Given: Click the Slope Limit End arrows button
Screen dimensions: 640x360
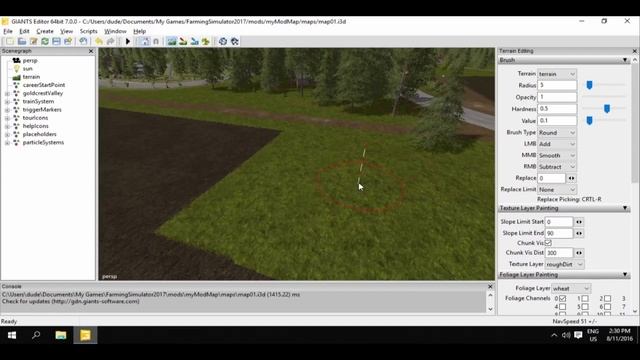Looking at the screenshot, I should (x=579, y=233).
